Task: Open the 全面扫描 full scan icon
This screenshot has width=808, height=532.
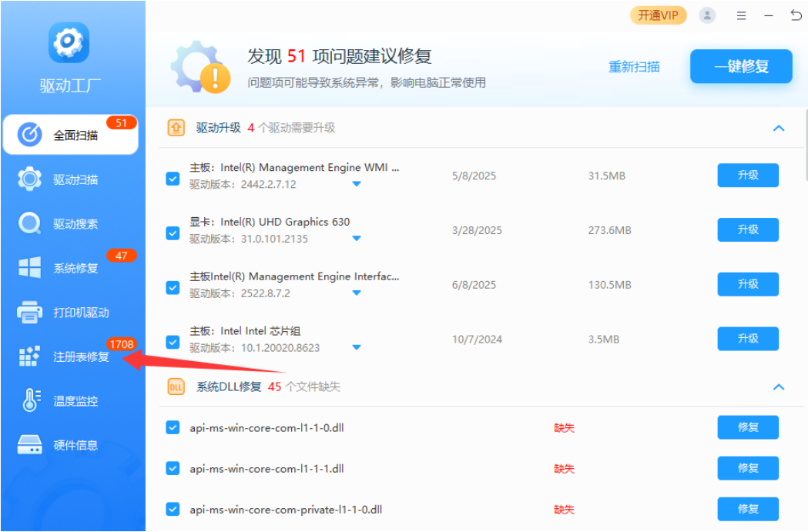Action: point(30,135)
